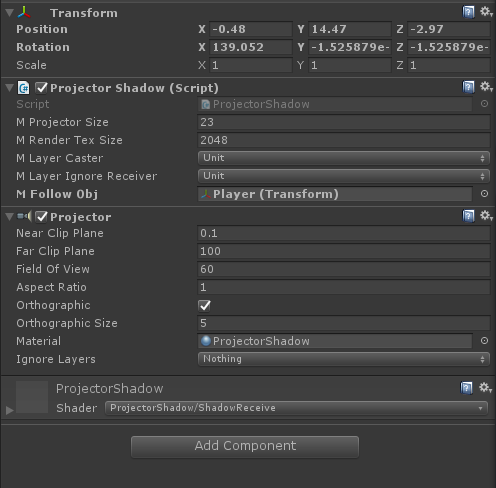Expand the ProjectorShadow material foldout
This screenshot has height=488, width=496.
(10, 410)
